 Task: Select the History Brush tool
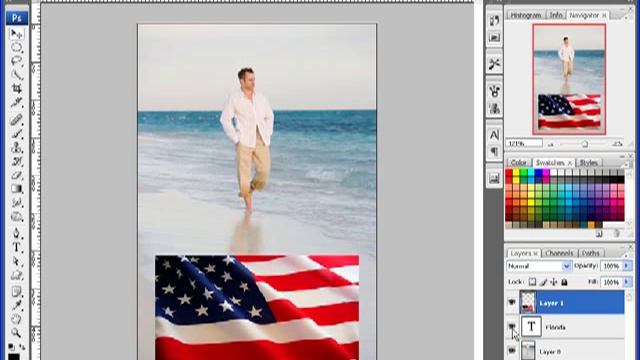coord(16,161)
